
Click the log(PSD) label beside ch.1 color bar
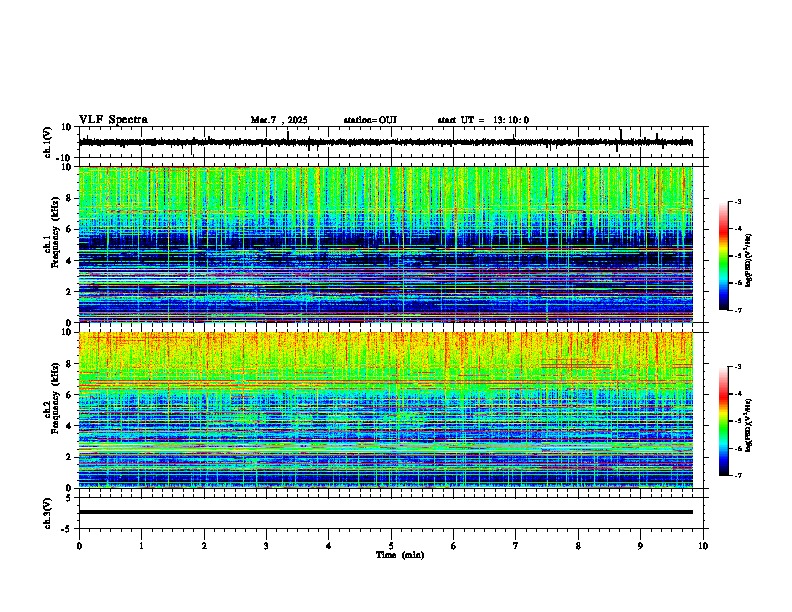pos(749,260)
